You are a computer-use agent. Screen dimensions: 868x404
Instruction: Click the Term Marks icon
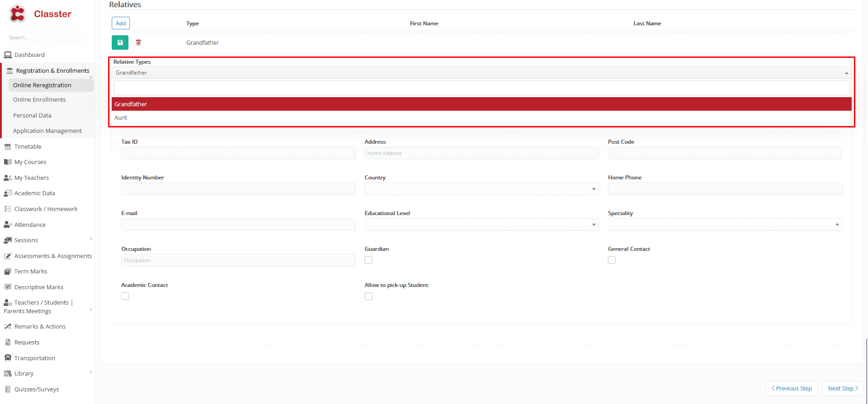(x=8, y=271)
